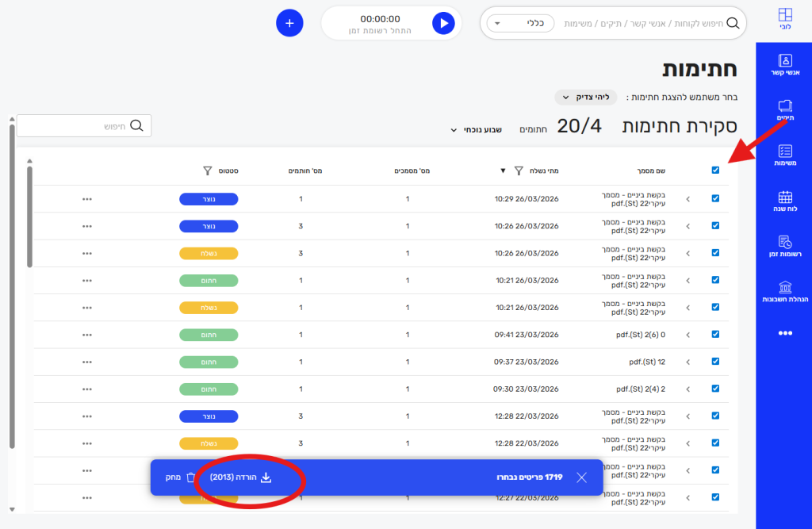This screenshot has width=812, height=529.
Task: Open לוח שנה calendar in sidebar
Action: click(x=784, y=201)
